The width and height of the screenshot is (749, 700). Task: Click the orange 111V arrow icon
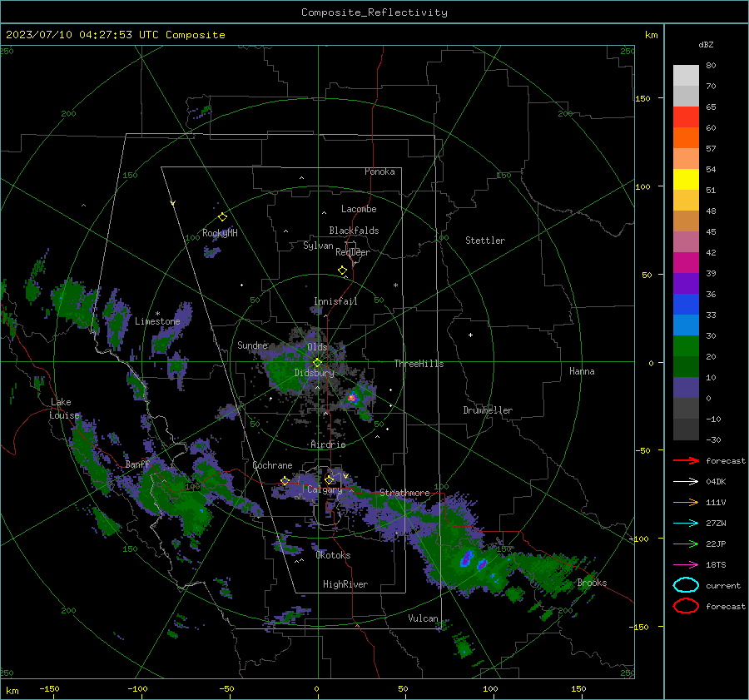pyautogui.click(x=686, y=502)
